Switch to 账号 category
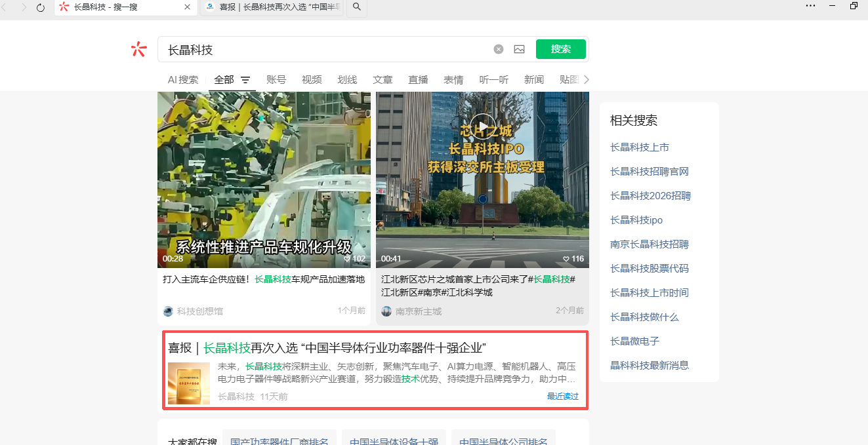The width and height of the screenshot is (868, 445). (x=276, y=80)
